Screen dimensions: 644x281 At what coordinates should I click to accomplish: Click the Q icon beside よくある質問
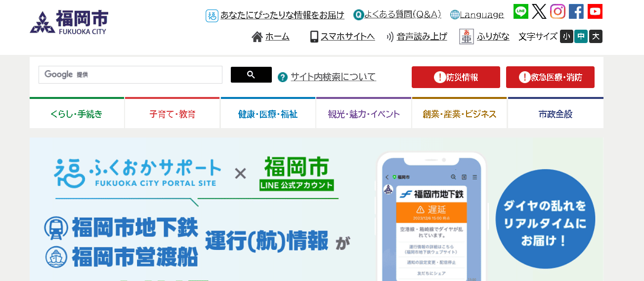[x=358, y=15]
